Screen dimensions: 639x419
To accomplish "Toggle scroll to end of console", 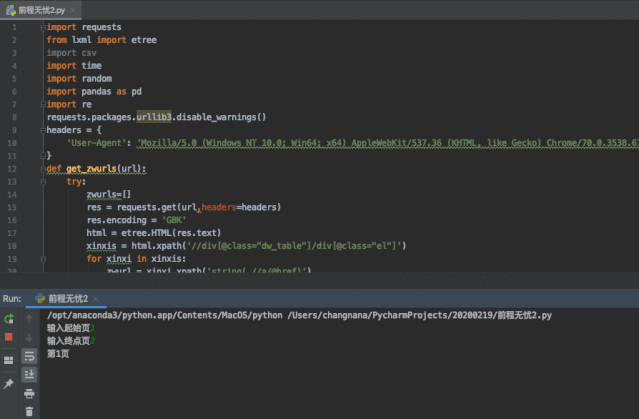I will [x=29, y=374].
